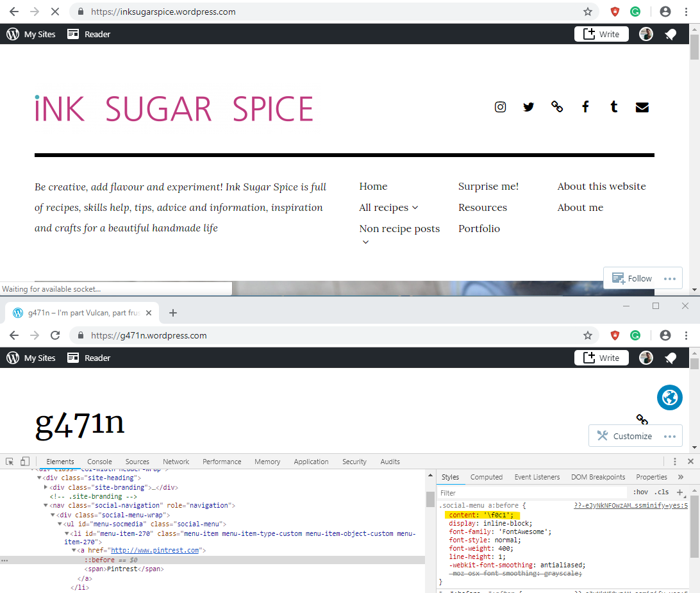The height and width of the screenshot is (593, 700).
Task: Open Twitter icon on Ink Sugar Spice site
Action: point(529,106)
